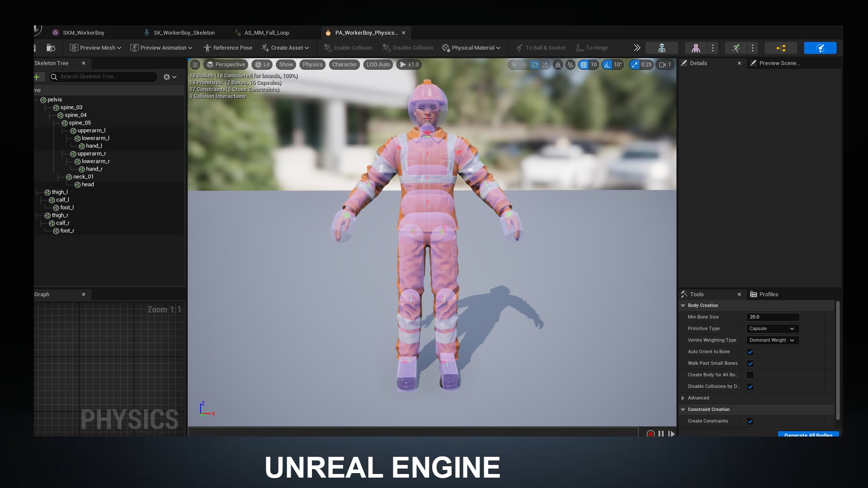Open the Animation Blueprint mode icon
868x488 pixels.
(781, 48)
